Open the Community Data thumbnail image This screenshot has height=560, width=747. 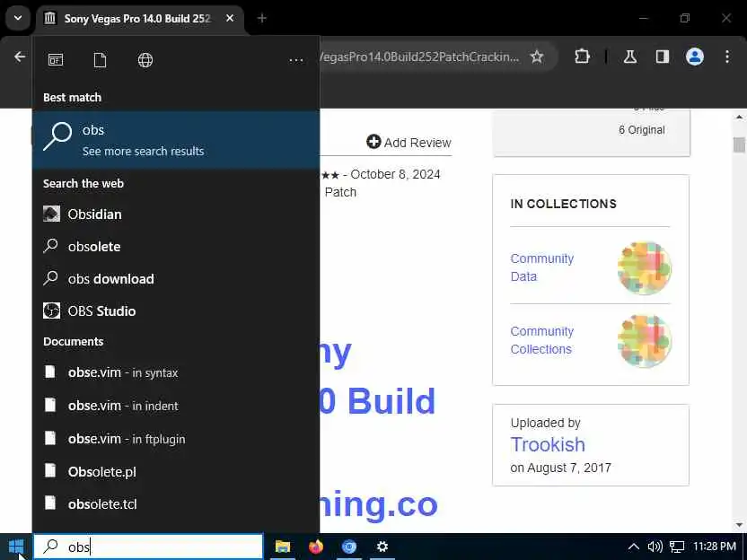(645, 267)
